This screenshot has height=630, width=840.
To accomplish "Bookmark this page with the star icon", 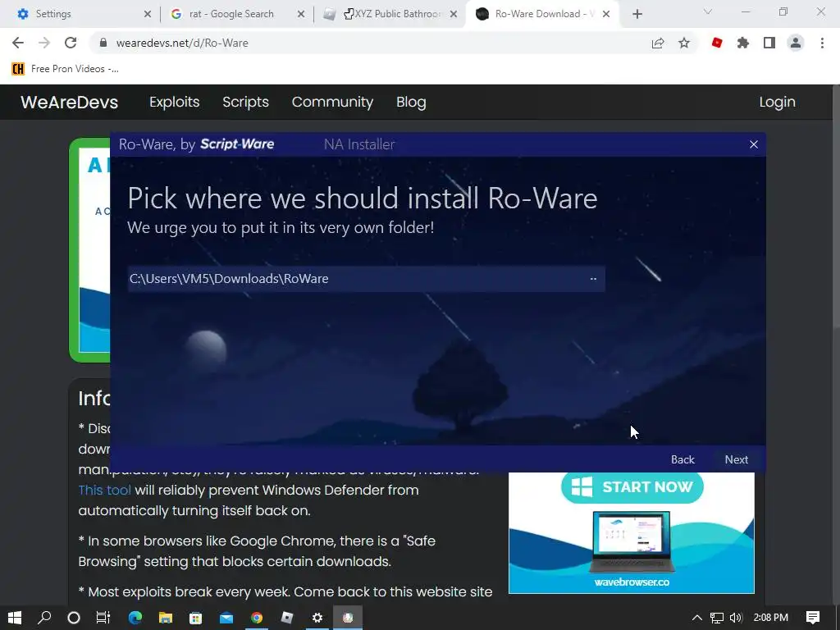I will click(684, 43).
